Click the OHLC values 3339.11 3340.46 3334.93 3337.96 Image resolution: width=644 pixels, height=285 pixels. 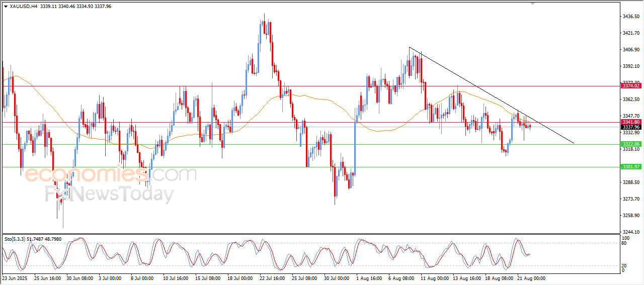[x=76, y=6]
